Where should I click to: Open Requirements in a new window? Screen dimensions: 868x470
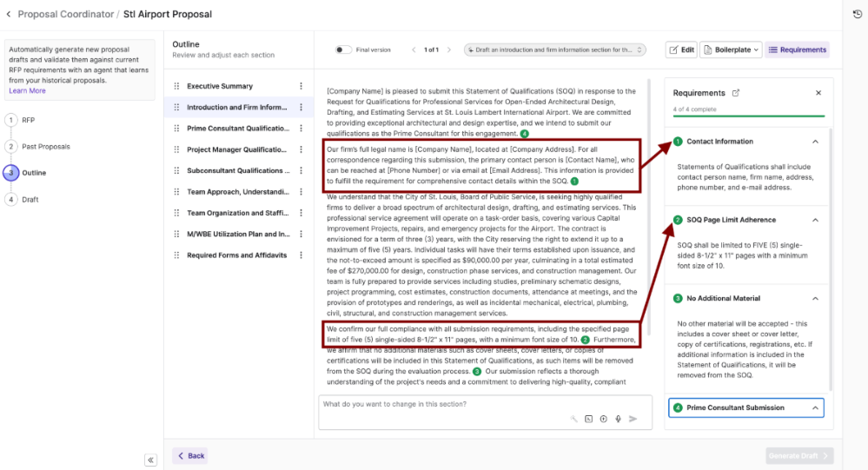[x=736, y=93]
